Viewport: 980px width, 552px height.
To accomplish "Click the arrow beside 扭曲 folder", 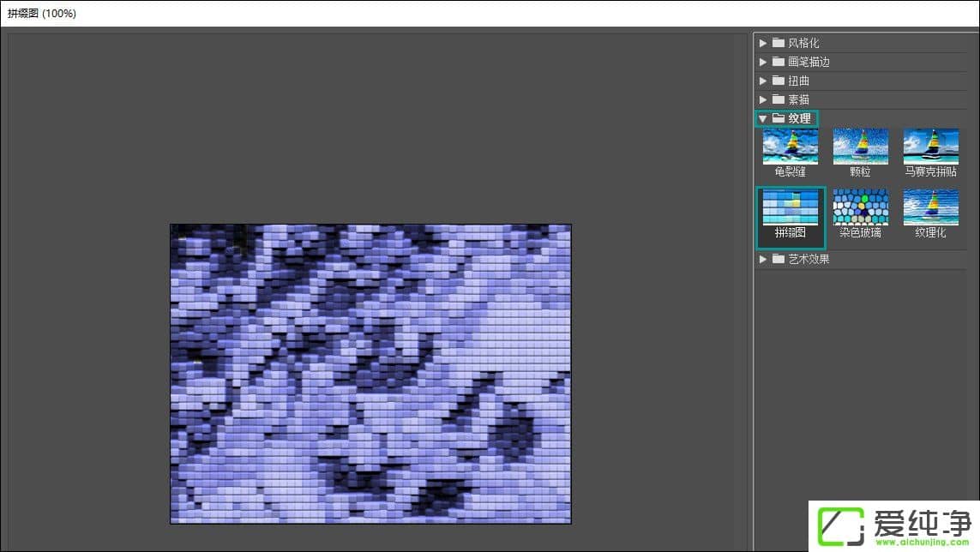I will click(763, 81).
